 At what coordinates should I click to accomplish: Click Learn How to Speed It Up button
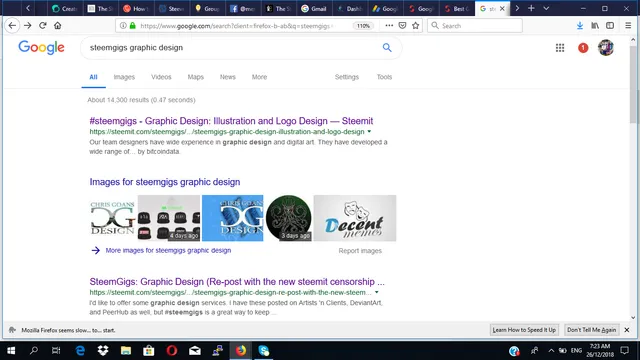coord(524,330)
